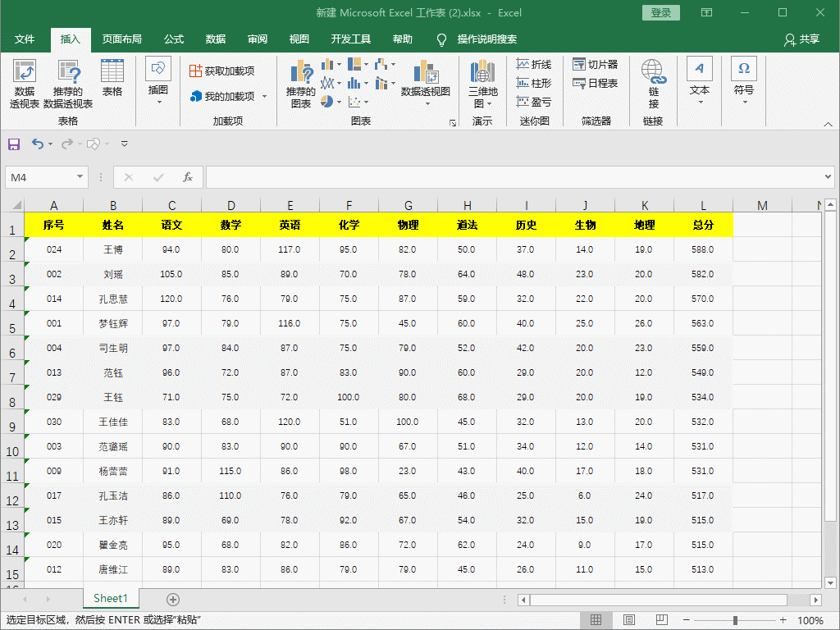Insert a PivotTable from the ribbon

click(x=24, y=84)
